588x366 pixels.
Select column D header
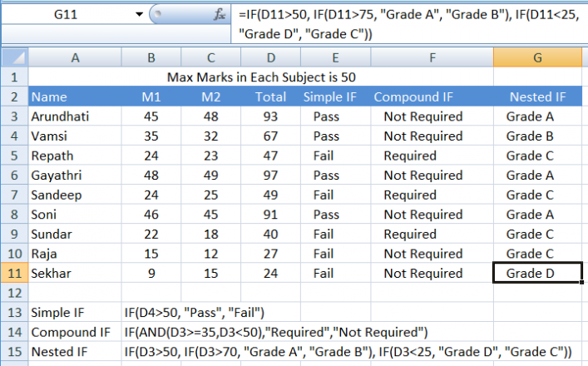[270, 57]
